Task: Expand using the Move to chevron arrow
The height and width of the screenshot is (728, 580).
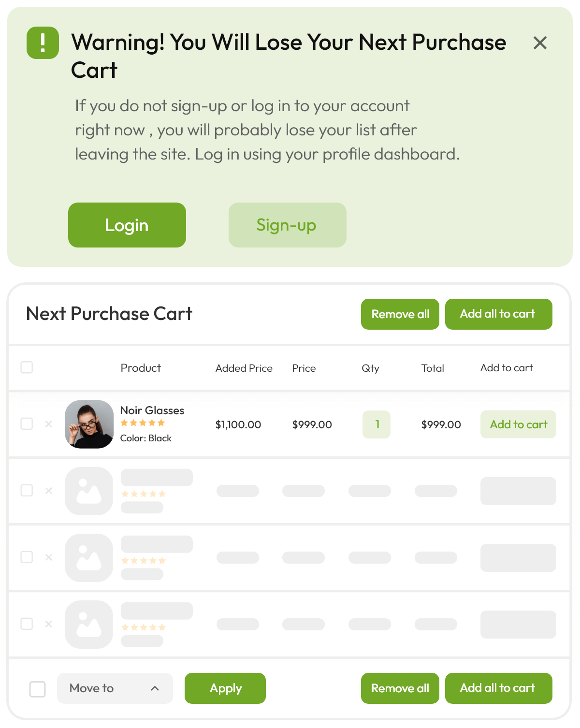Action: pyautogui.click(x=155, y=688)
